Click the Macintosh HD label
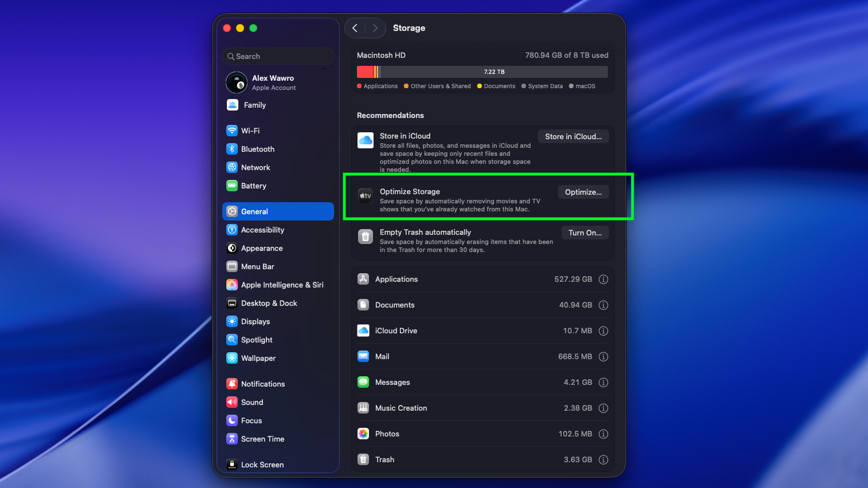The width and height of the screenshot is (868, 488). coord(381,56)
